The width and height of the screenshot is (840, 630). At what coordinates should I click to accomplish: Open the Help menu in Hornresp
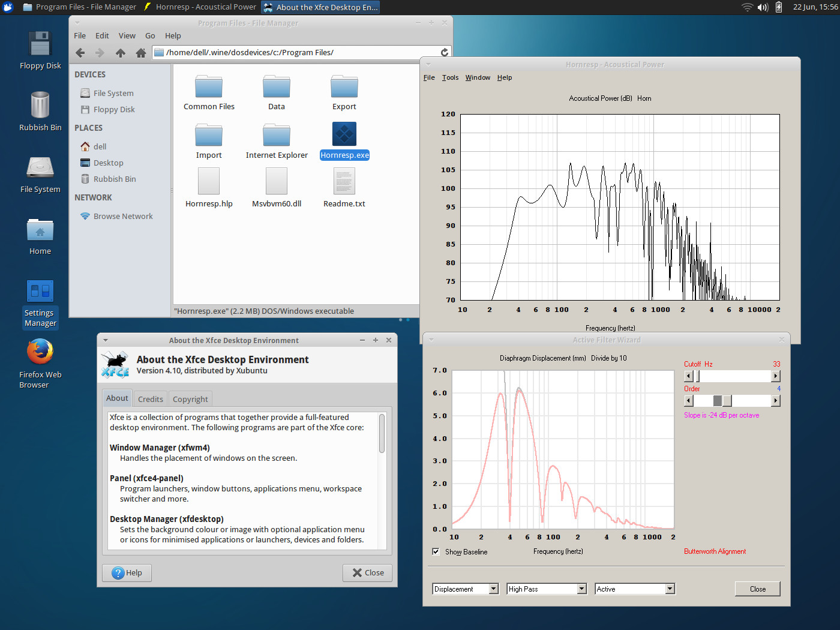(x=505, y=77)
